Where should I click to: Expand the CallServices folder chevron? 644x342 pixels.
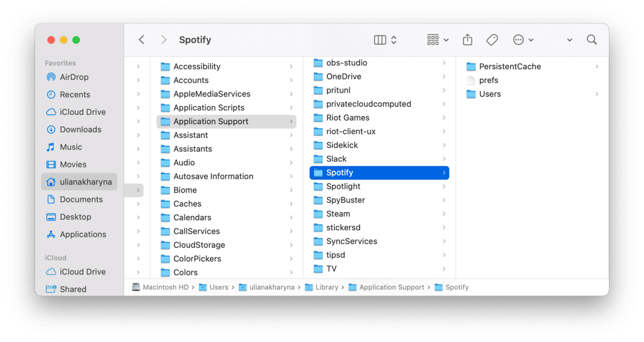(x=291, y=231)
